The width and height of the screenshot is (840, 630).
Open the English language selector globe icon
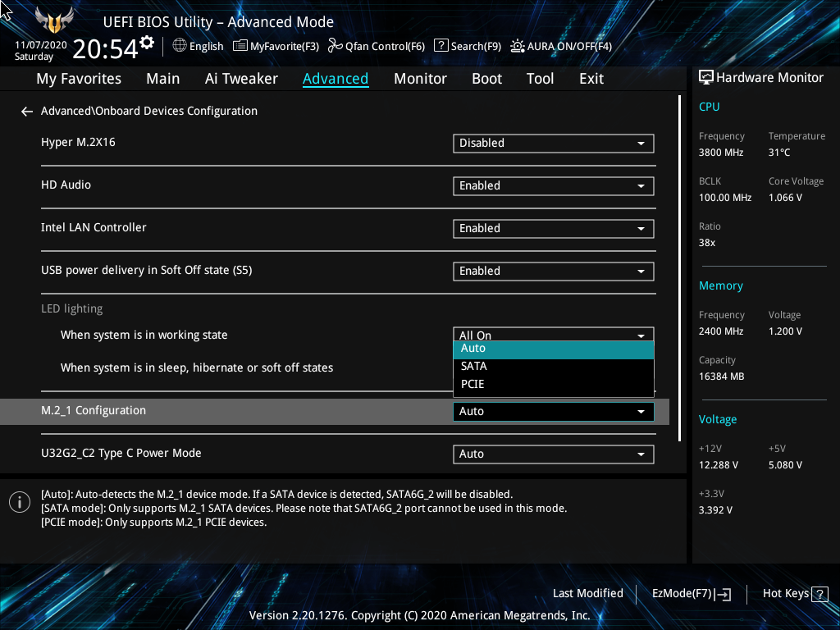(180, 46)
